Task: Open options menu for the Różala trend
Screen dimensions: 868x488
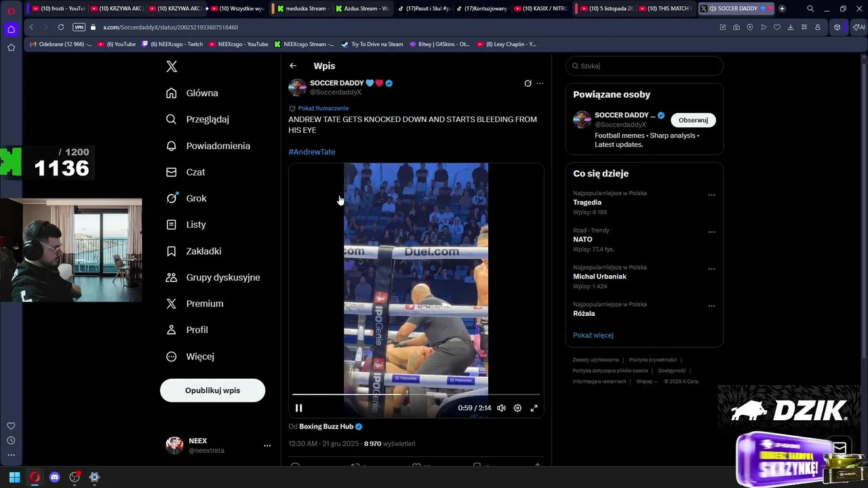Action: pos(711,306)
